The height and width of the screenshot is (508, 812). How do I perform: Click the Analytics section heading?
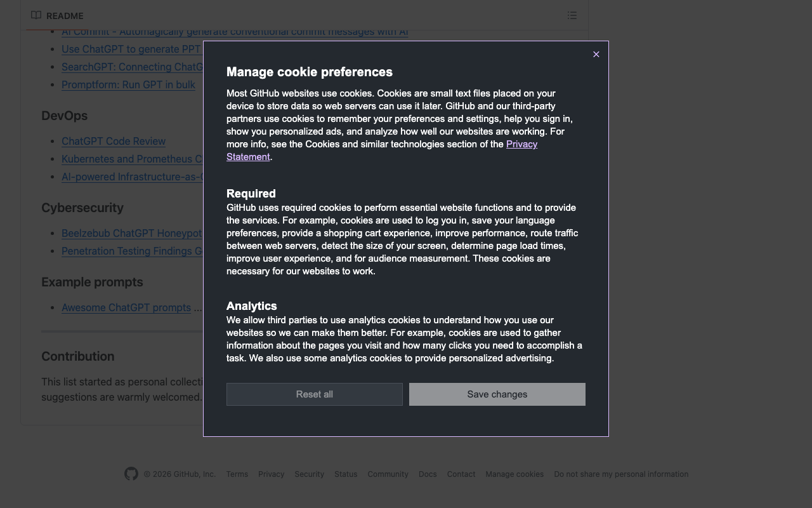point(252,306)
